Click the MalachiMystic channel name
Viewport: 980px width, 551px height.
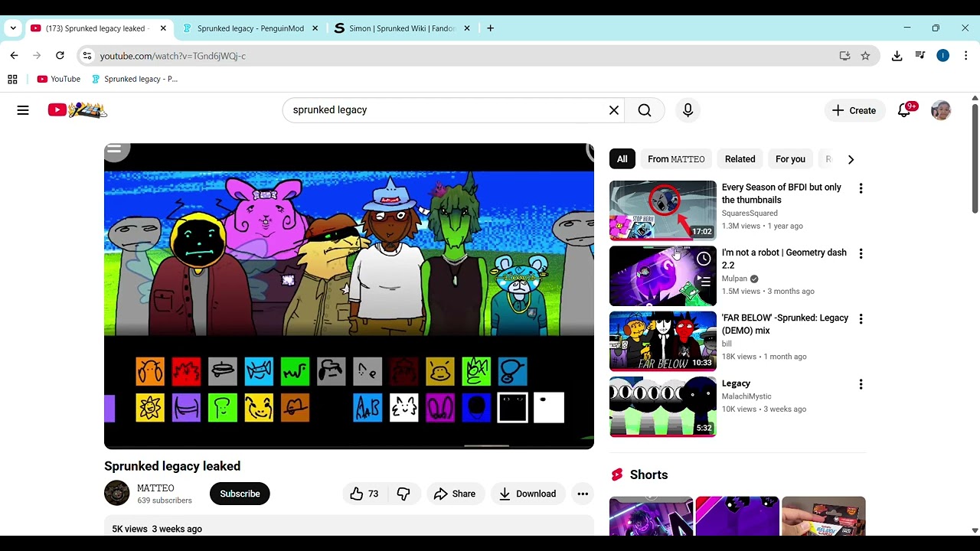click(x=746, y=396)
